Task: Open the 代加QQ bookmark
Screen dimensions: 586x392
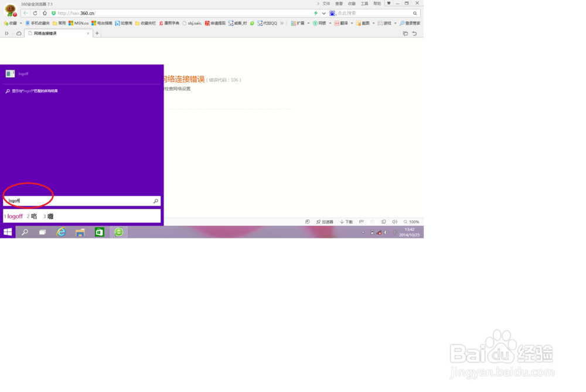Action: 267,23
